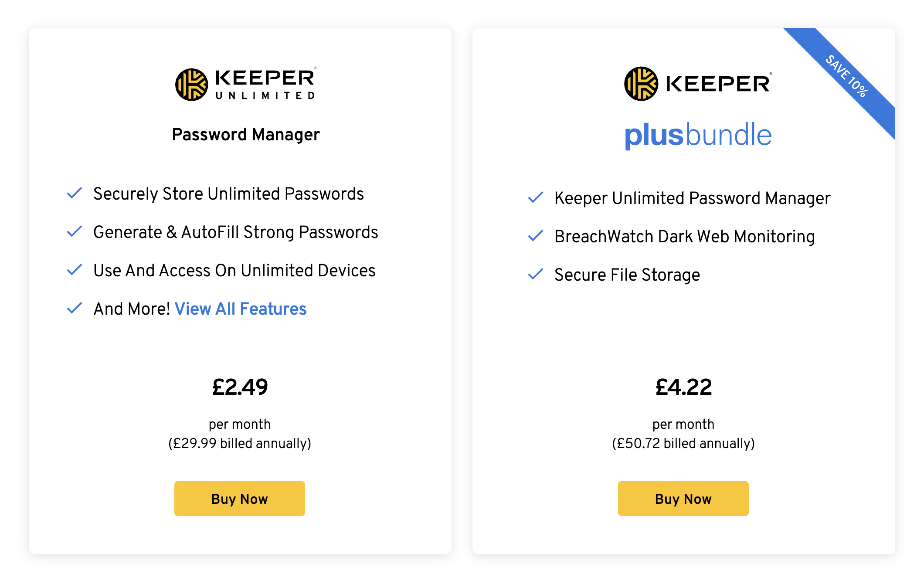Click checkmark beside BreachWatch Dark Web Monitoring
Image resolution: width=924 pixels, height=584 pixels.
pyautogui.click(x=536, y=236)
